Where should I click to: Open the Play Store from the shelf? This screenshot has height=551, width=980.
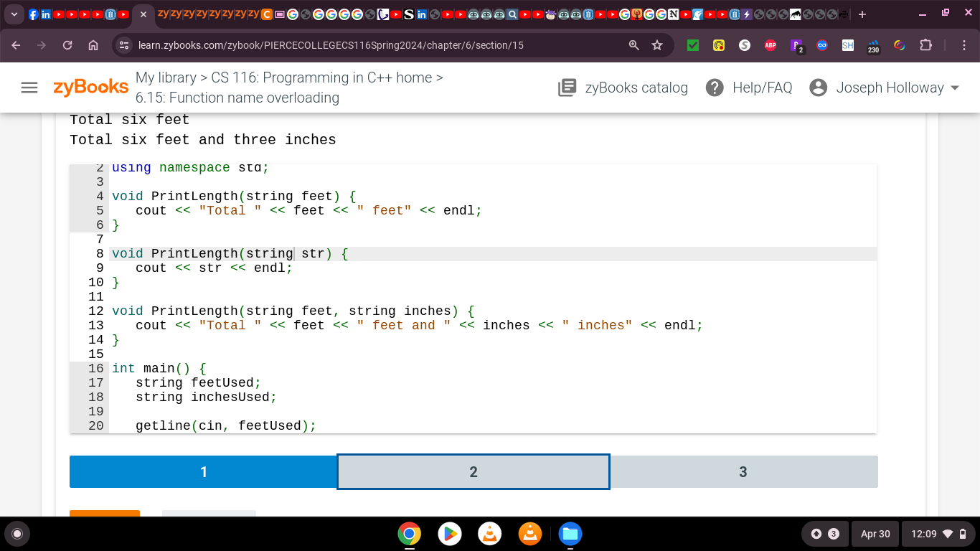tap(449, 534)
